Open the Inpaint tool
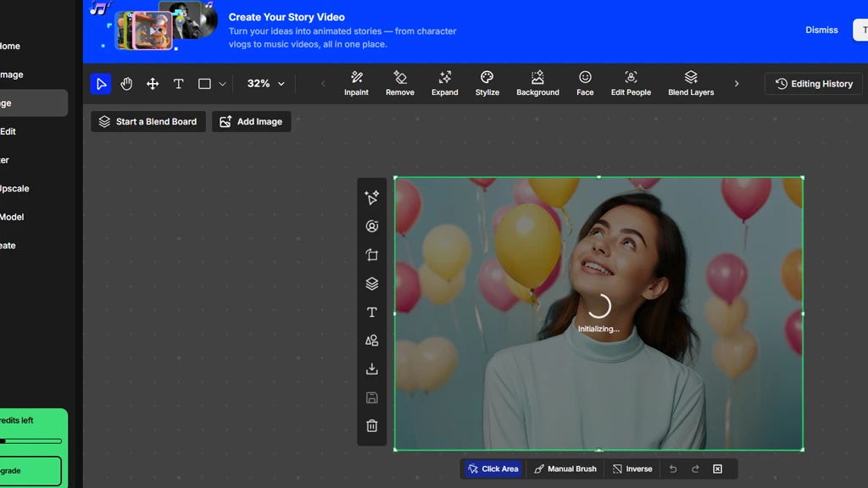This screenshot has width=868, height=488. tap(356, 83)
